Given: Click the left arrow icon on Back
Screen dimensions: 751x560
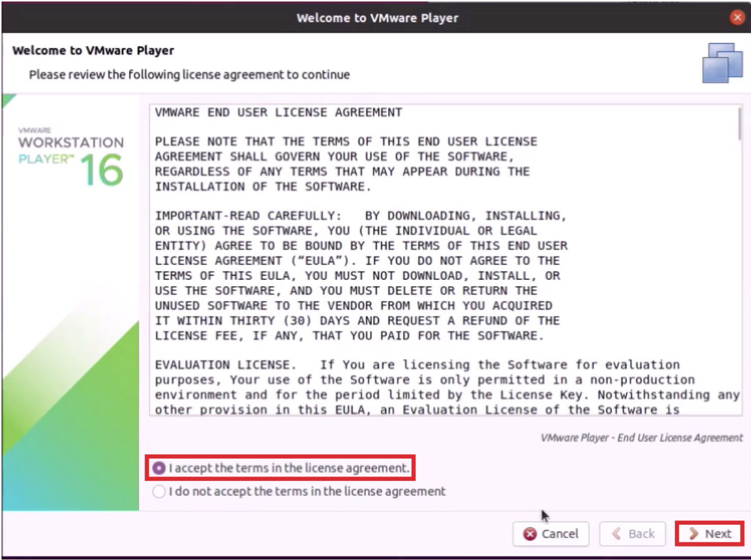Looking at the screenshot, I should pos(617,534).
